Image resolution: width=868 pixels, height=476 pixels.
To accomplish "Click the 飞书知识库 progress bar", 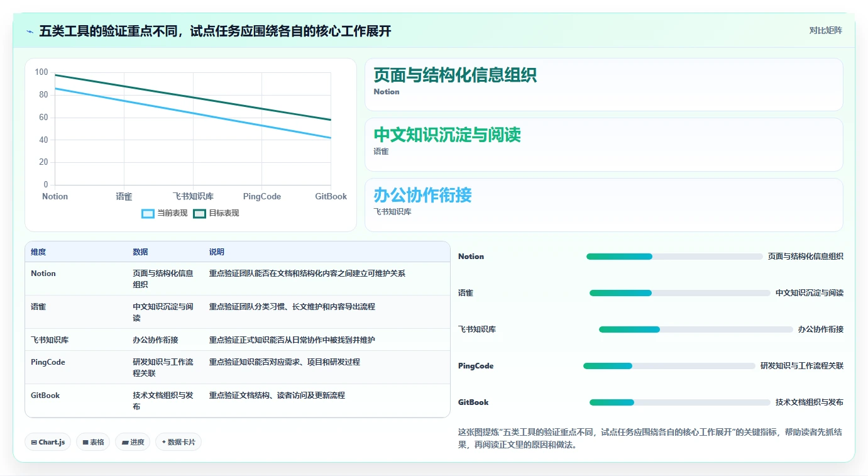I will coord(696,329).
